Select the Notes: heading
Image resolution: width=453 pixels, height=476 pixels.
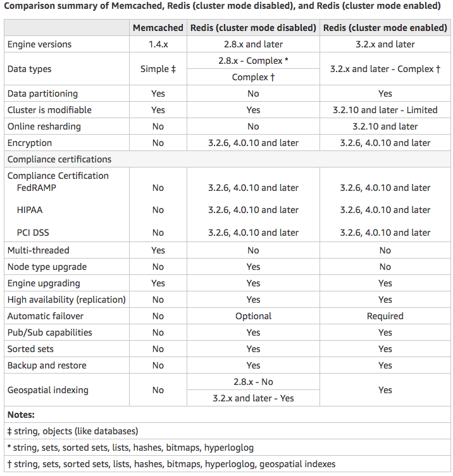[21, 415]
